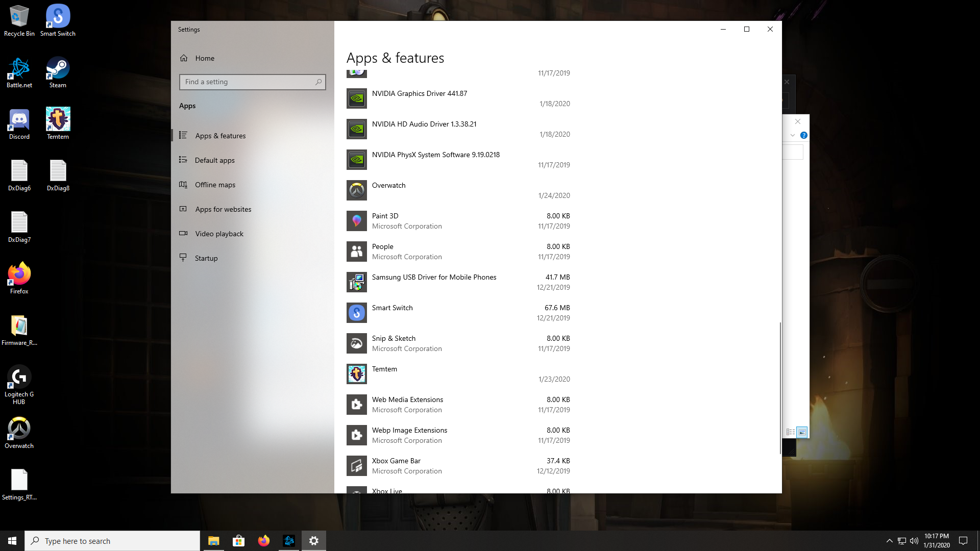
Task: Go to Default apps settings
Action: coord(214,160)
